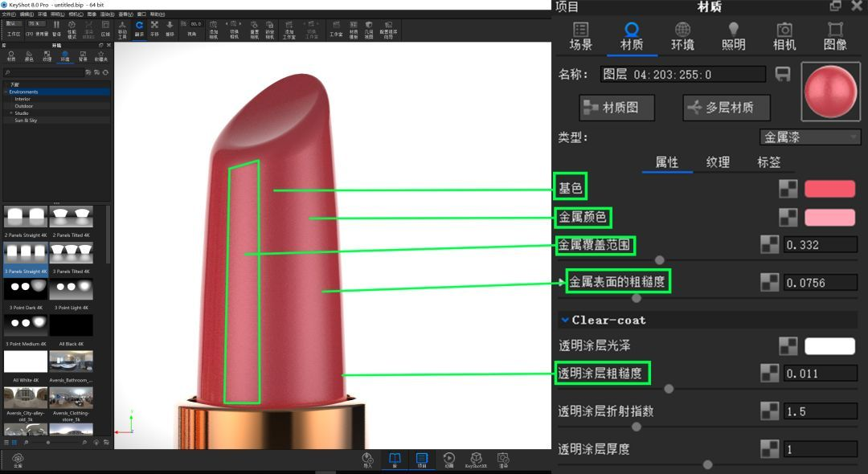Open the 云库 (Cloud Library) icon
Screen dimensions: 868x474
pyautogui.click(x=18, y=460)
